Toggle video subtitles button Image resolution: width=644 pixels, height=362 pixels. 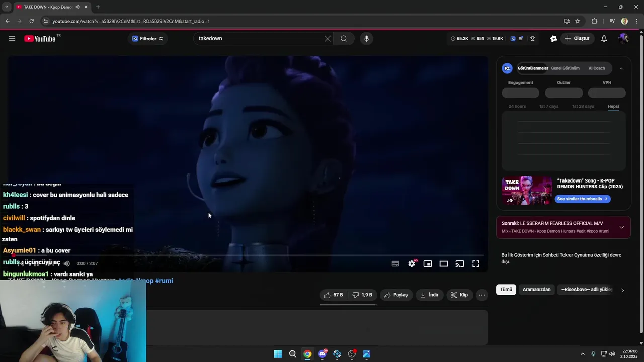(395, 264)
